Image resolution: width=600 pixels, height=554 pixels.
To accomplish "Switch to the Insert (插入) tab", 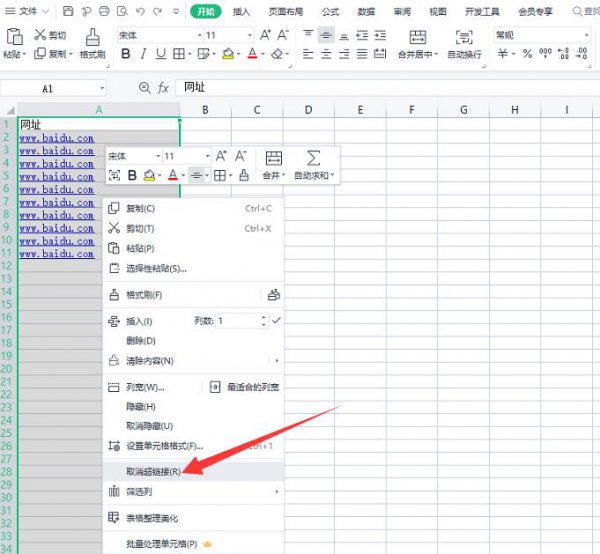I will (241, 12).
